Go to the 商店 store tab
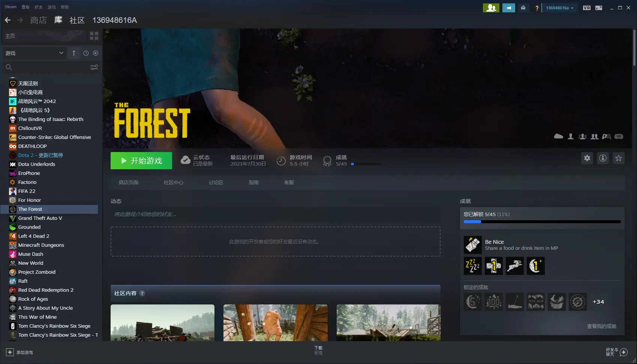 pos(39,20)
